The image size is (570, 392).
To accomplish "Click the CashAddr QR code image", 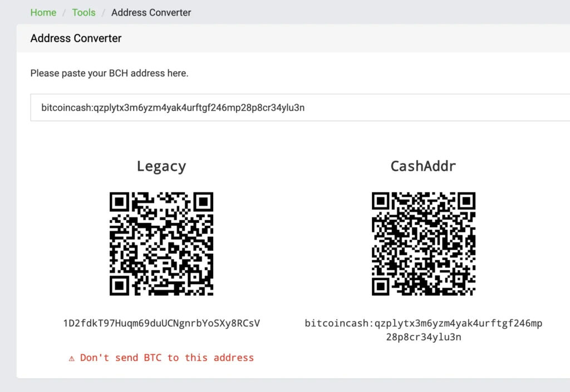I will 424,244.
